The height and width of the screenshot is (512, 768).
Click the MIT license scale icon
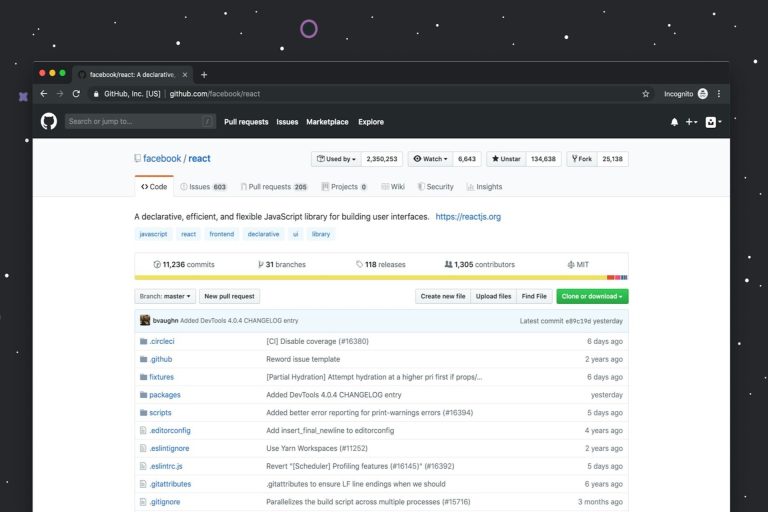click(571, 265)
